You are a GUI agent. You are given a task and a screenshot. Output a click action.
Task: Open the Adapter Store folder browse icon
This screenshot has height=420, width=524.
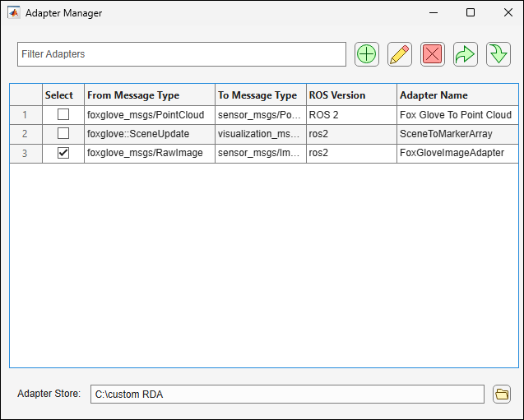(502, 394)
